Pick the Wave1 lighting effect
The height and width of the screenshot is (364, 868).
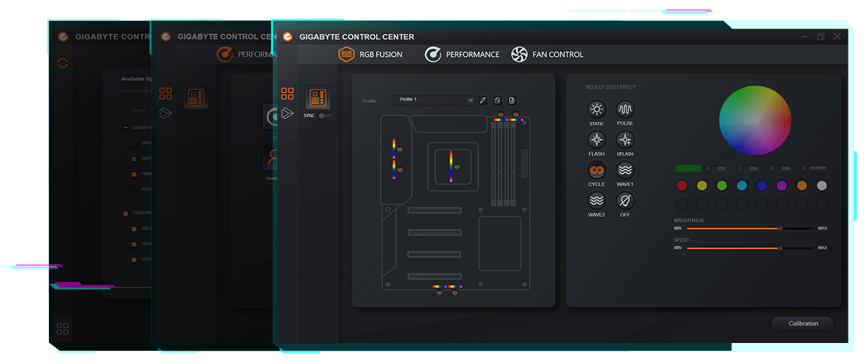(x=624, y=170)
